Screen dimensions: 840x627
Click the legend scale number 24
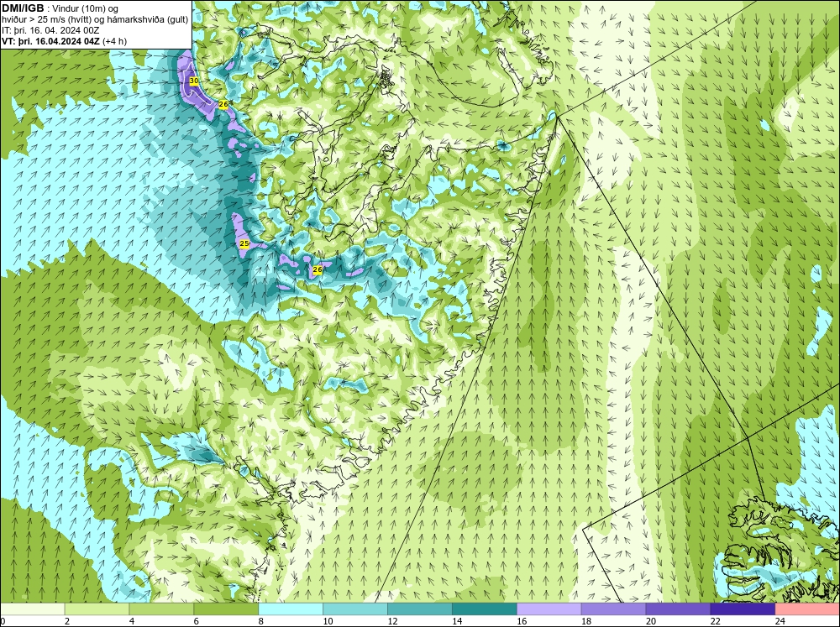[x=780, y=621]
